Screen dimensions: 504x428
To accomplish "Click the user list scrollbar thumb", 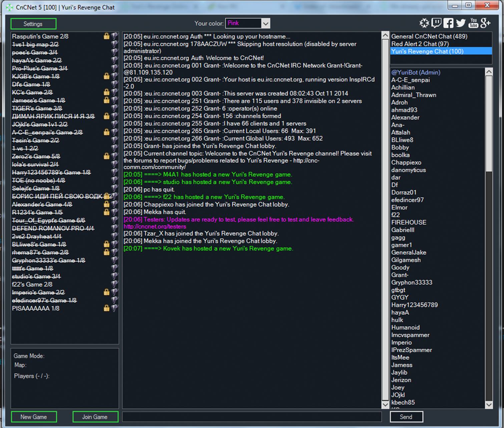I will tap(489, 124).
